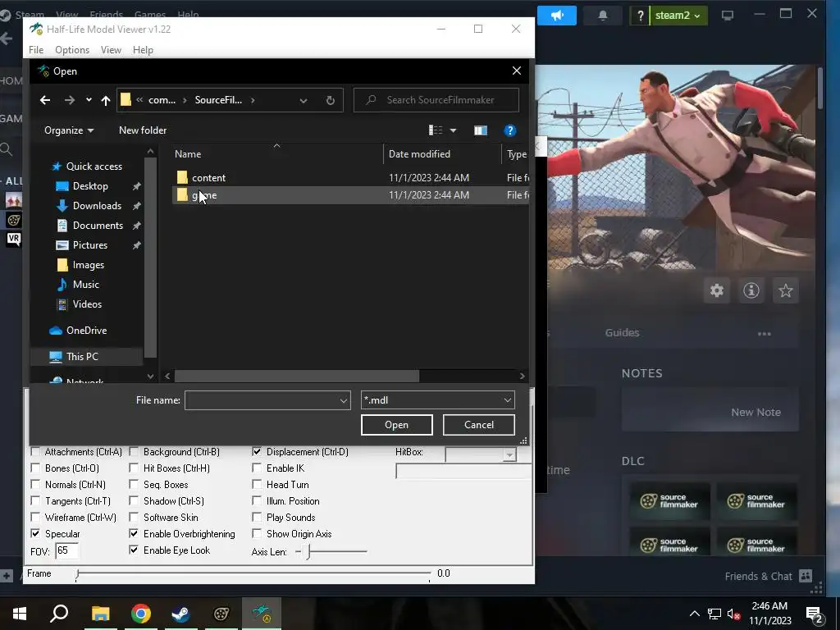
Task: Open recent locations dropdown arrow
Action: coord(89,100)
